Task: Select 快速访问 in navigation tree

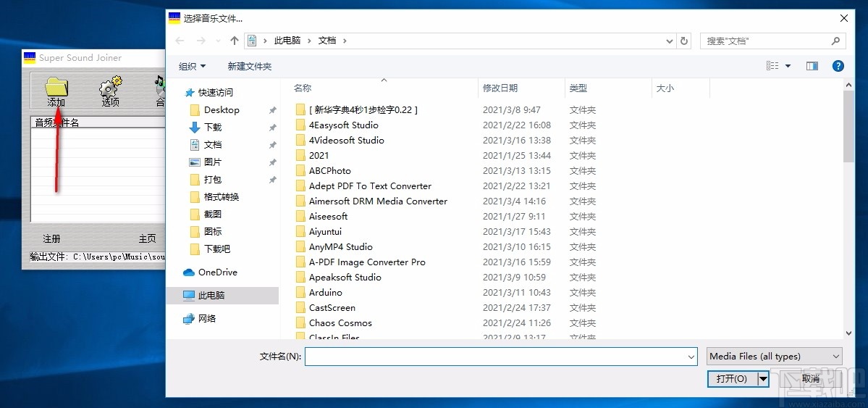Action: 216,93
